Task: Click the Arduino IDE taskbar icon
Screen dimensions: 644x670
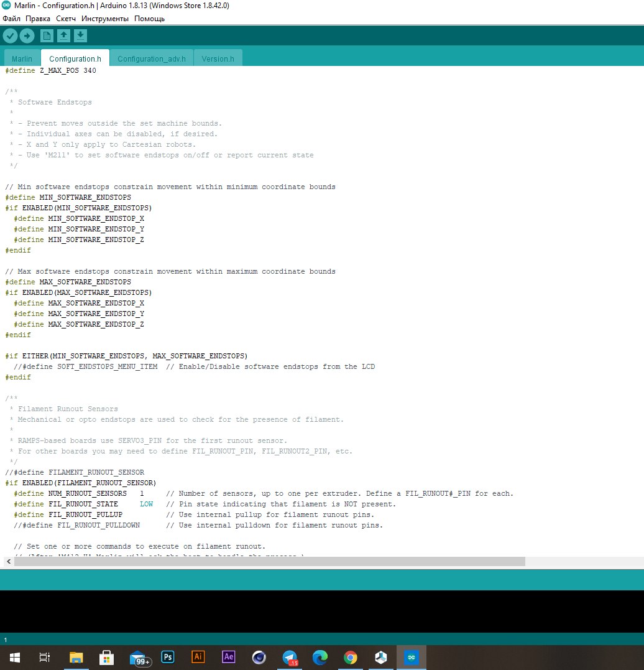Action: (412, 657)
